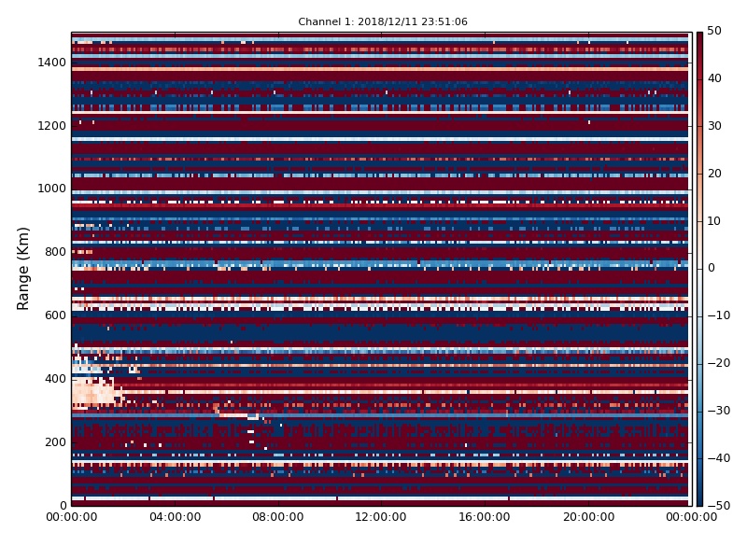Click the y-axis tick label 800
This screenshot has height=560, width=747.
(x=55, y=252)
